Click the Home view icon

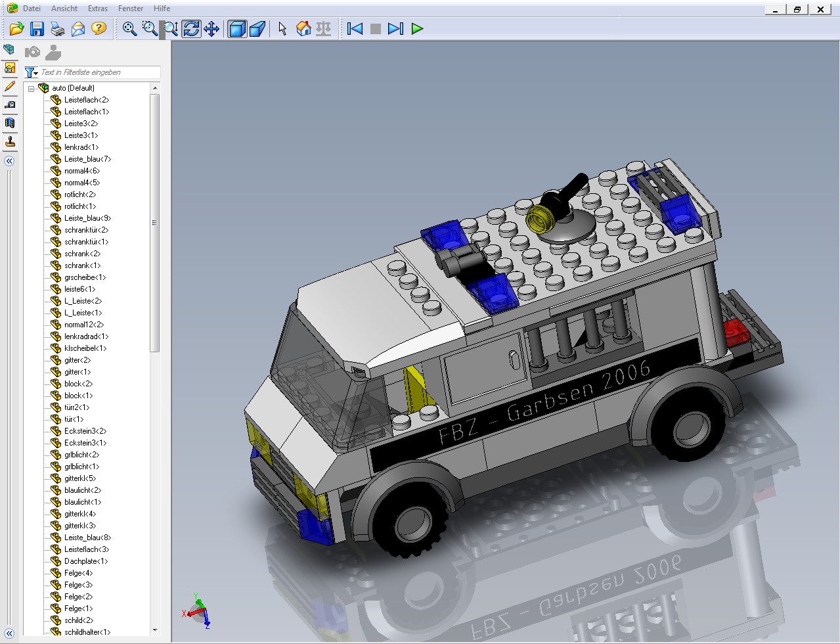[x=303, y=29]
